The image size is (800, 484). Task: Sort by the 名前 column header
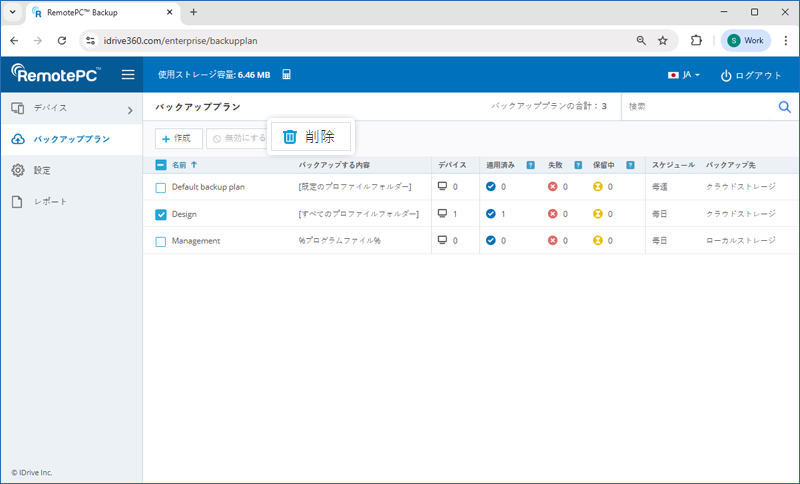point(179,165)
